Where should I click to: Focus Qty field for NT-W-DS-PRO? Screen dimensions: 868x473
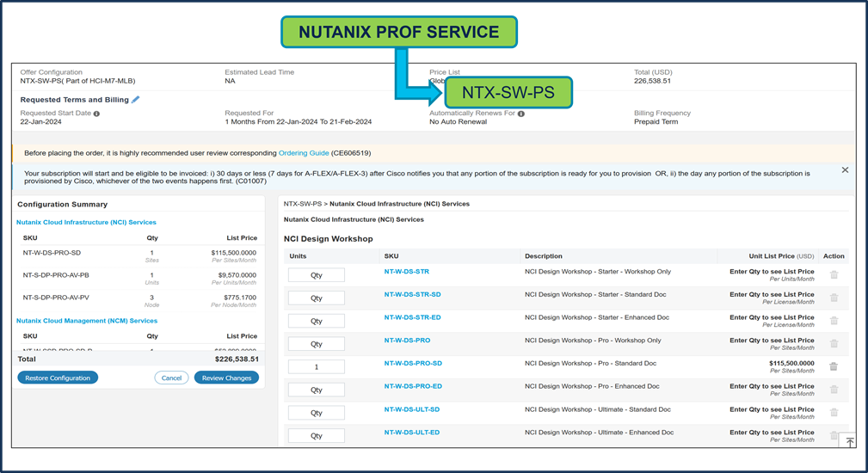(316, 344)
